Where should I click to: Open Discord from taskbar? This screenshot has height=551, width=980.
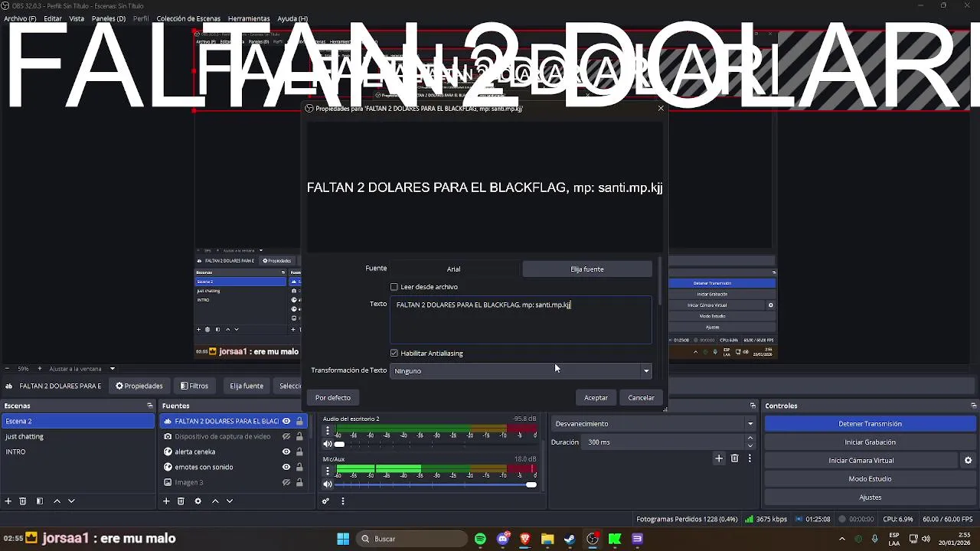click(x=503, y=539)
